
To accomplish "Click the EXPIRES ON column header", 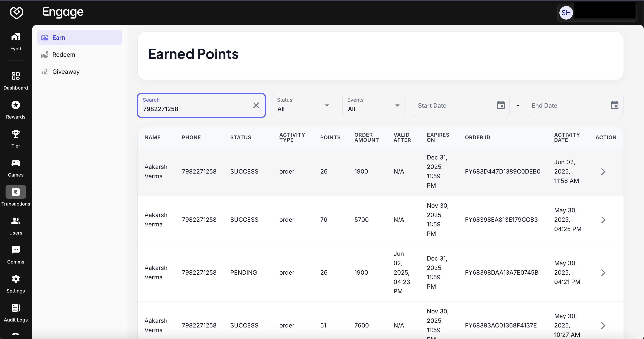I will 438,137.
